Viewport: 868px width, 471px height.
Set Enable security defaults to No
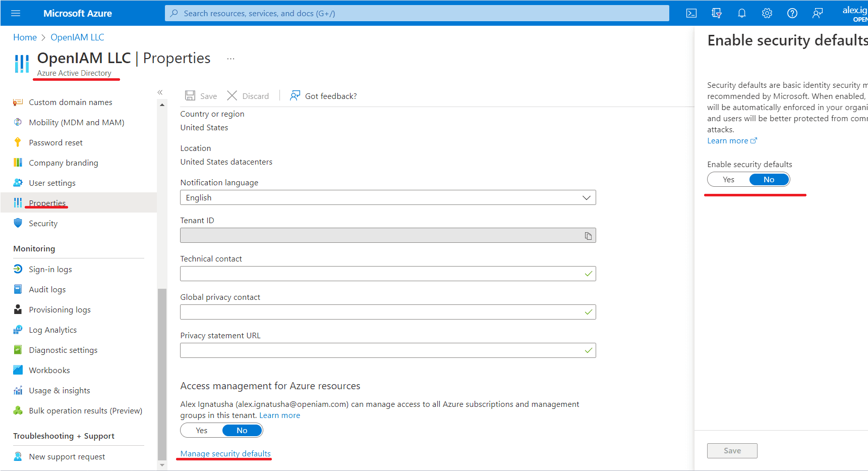(769, 180)
